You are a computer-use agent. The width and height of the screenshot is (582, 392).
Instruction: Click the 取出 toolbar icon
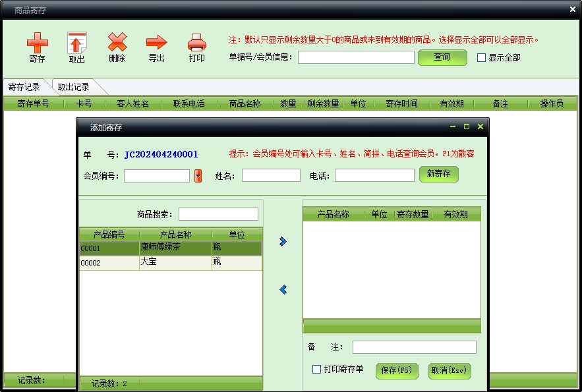[77, 43]
